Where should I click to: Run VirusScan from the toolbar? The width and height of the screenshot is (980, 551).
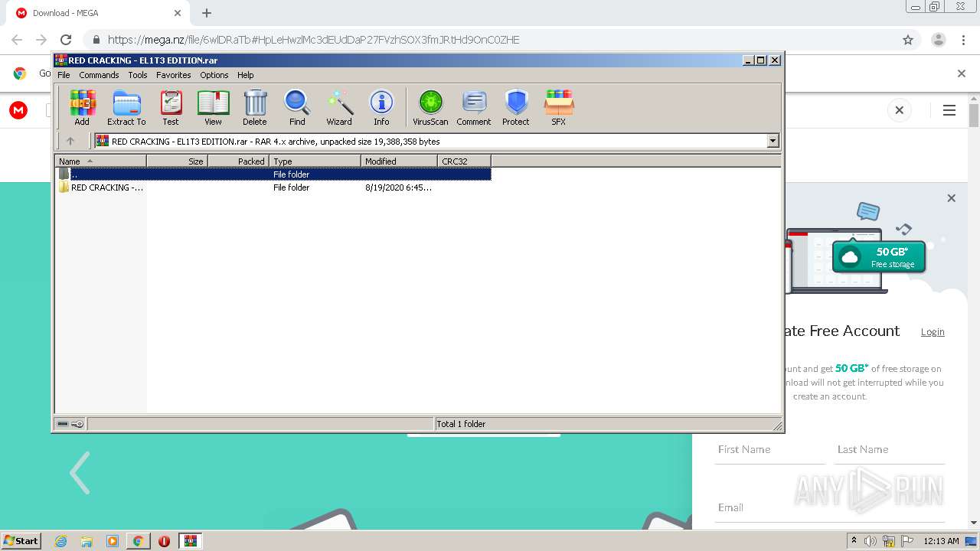tap(430, 107)
